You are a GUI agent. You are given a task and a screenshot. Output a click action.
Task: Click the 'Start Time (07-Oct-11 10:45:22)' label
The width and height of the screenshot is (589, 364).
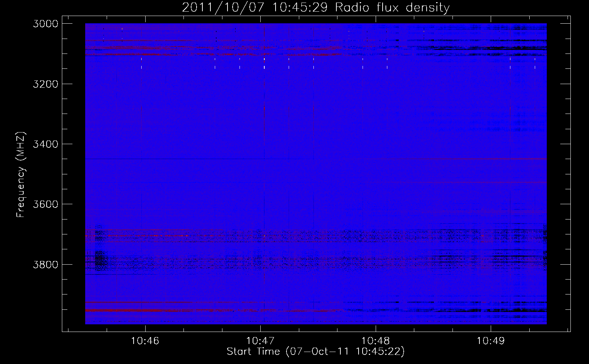(316, 352)
